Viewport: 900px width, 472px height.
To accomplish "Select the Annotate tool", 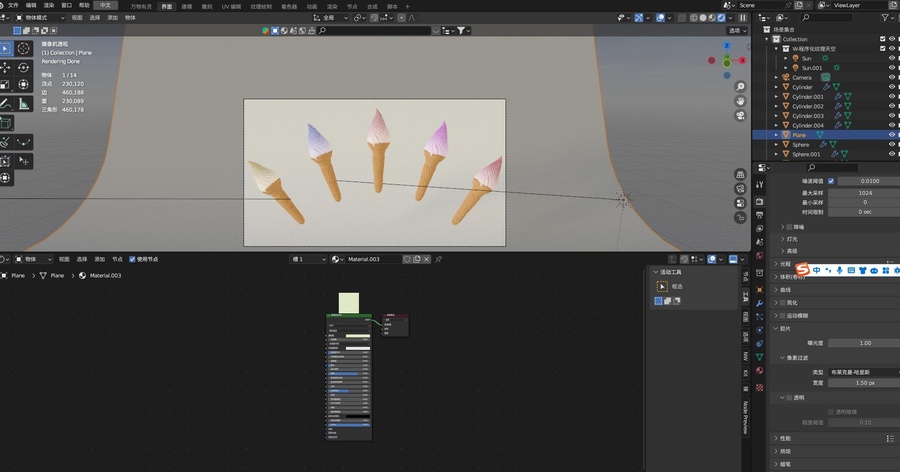I will tap(6, 104).
